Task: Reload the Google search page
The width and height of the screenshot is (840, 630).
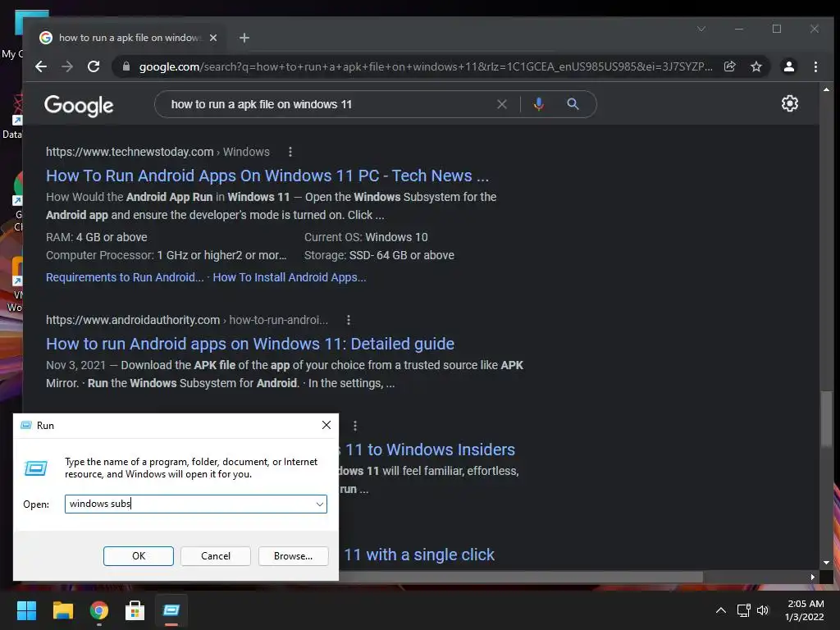Action: pyautogui.click(x=94, y=66)
